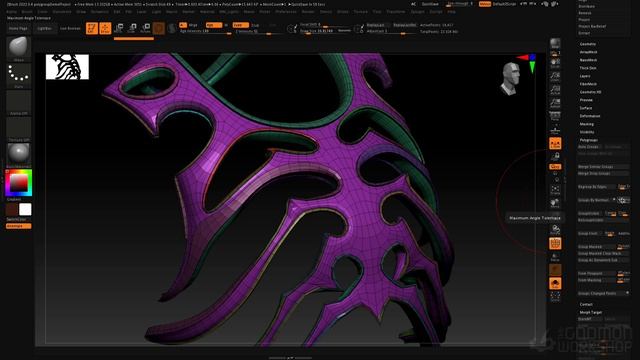Screen dimensions: 640x360
Task: Select the white secondary color swatch
Action: [x=25, y=209]
